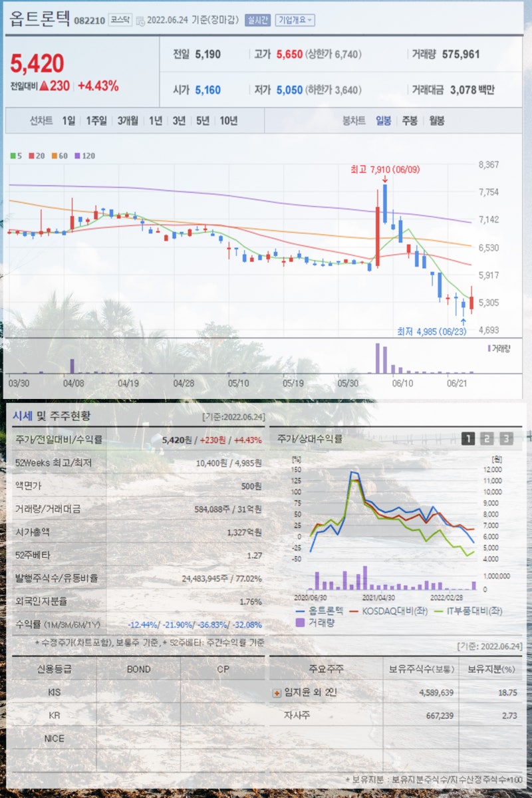The width and height of the screenshot is (532, 798).
Task: Select relative return chart page 1
Action: (x=468, y=438)
